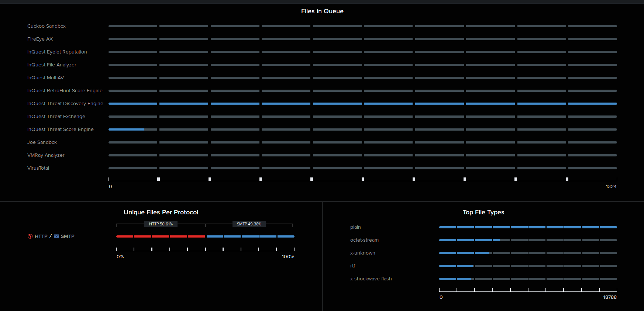Click the HTTP legend text
The width and height of the screenshot is (644, 311).
point(41,236)
